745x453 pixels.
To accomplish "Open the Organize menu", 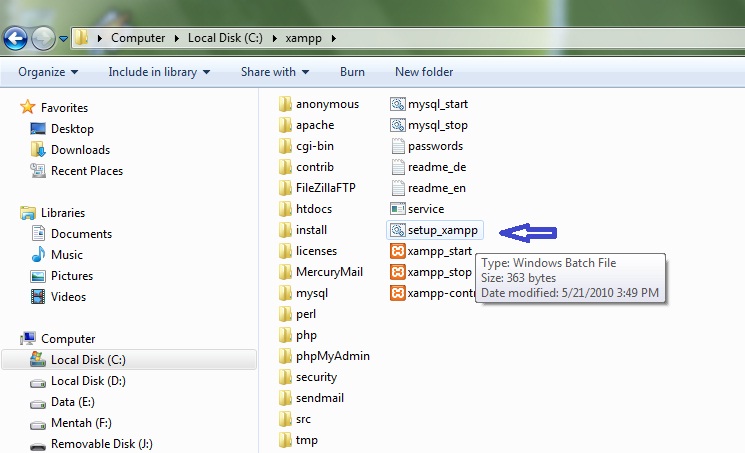I will coord(48,72).
